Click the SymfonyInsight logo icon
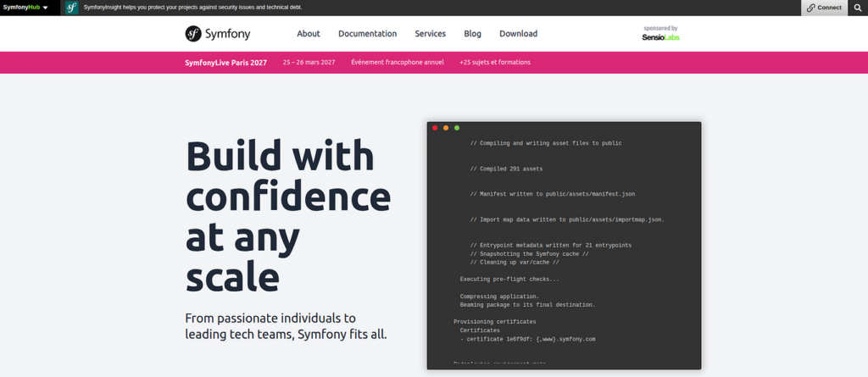The width and height of the screenshot is (868, 377). (x=71, y=8)
